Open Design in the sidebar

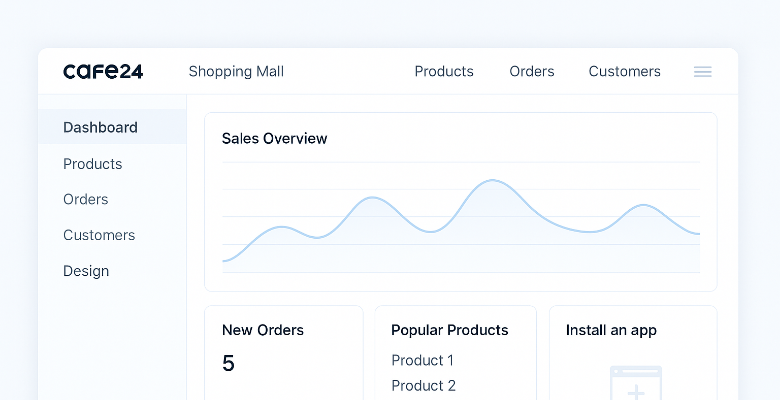(x=86, y=271)
